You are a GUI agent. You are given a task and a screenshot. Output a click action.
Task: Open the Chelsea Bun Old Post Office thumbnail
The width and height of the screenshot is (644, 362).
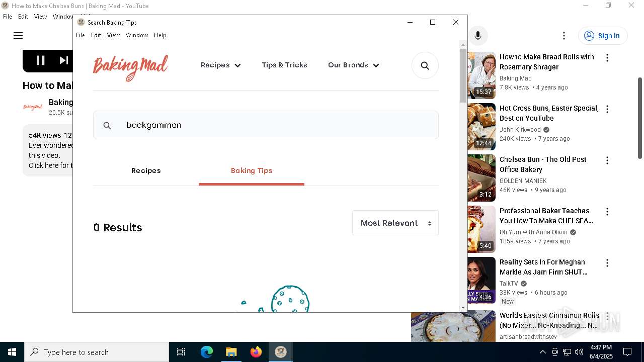(481, 178)
